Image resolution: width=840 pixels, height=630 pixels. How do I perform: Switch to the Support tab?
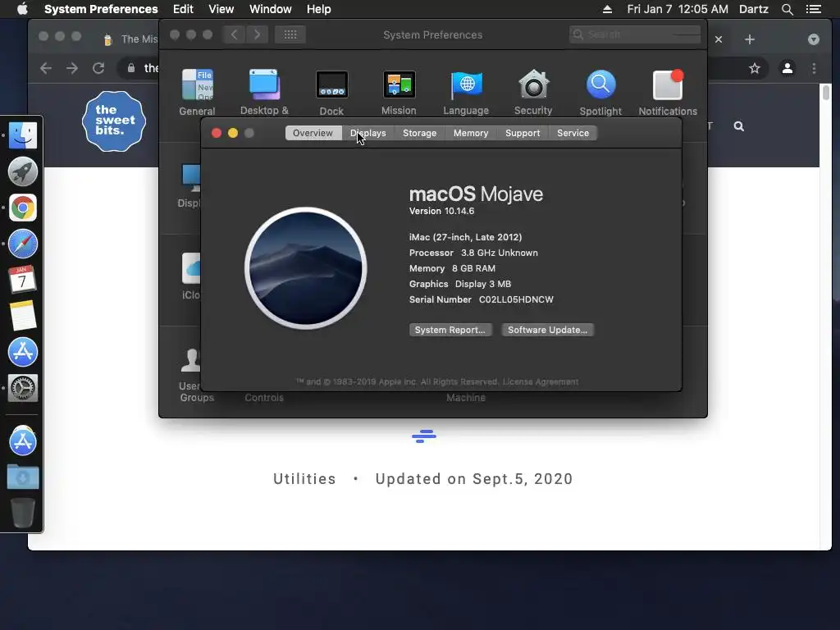click(523, 133)
